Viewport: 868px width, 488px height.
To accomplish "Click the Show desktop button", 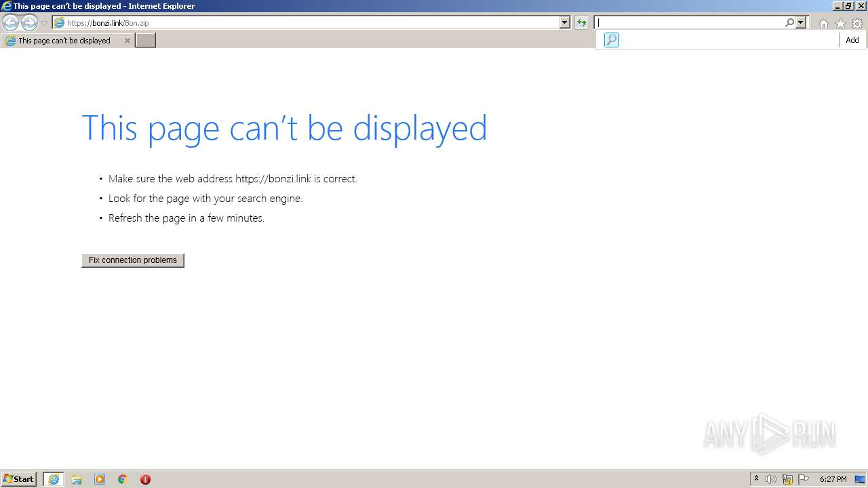I will [860, 479].
